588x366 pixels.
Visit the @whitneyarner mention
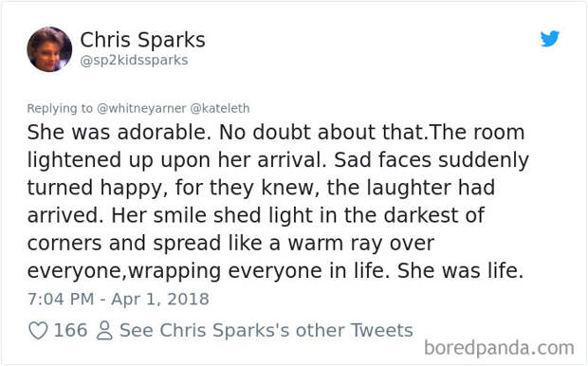pos(141,108)
